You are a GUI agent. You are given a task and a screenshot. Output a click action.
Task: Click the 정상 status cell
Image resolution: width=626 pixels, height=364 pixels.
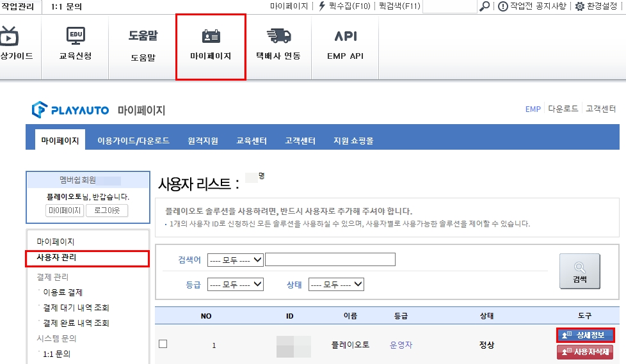(x=486, y=344)
